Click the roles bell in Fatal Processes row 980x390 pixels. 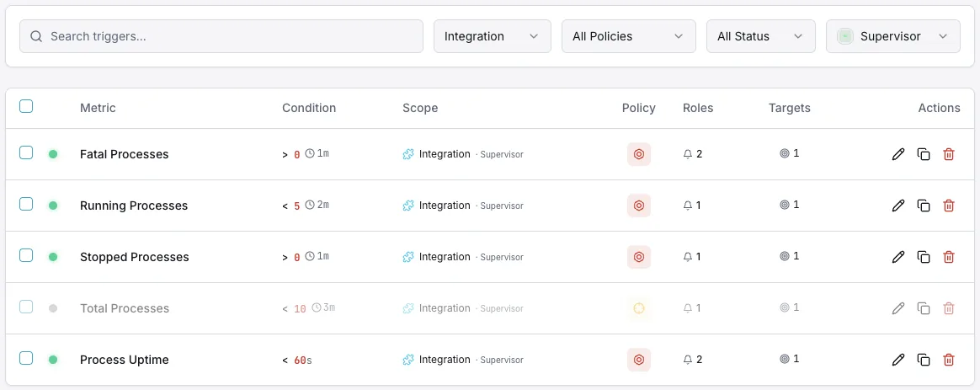pyautogui.click(x=688, y=154)
